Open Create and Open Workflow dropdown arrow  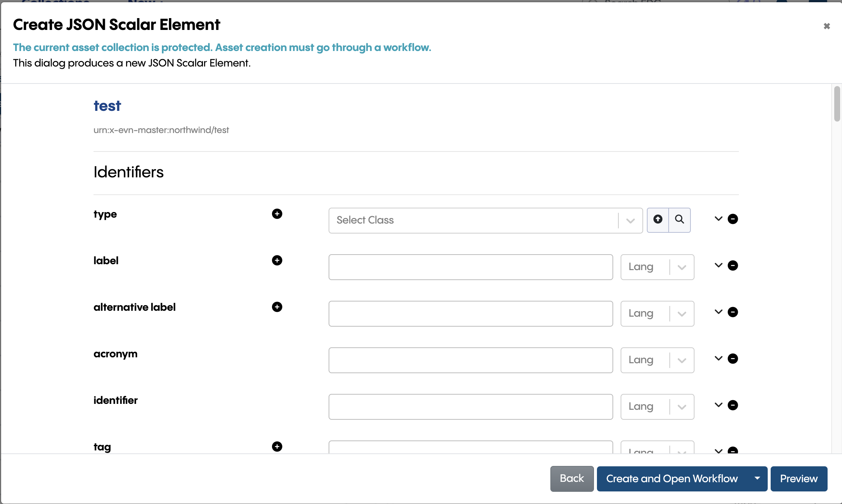(757, 479)
